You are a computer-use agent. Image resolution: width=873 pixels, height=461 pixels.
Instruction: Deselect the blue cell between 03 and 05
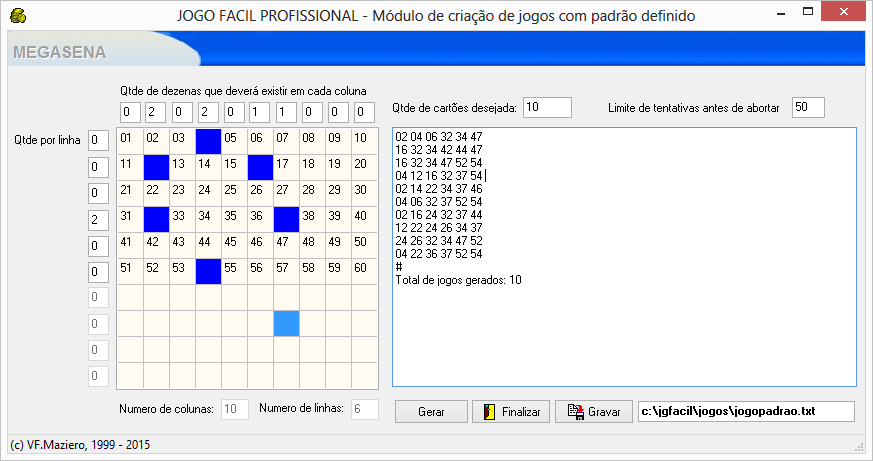[x=208, y=141]
